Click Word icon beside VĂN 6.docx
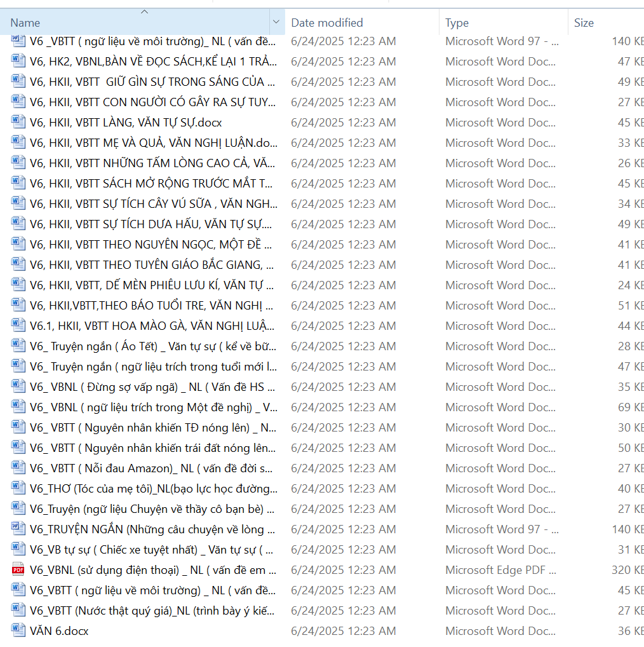Image resolution: width=644 pixels, height=647 pixels. tap(18, 631)
